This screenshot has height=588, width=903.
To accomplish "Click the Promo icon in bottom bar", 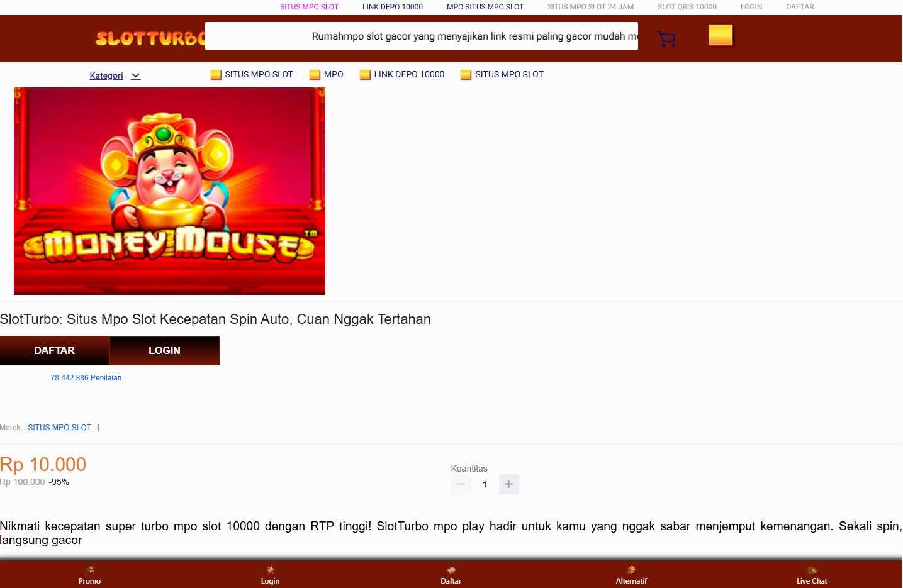I will [89, 570].
